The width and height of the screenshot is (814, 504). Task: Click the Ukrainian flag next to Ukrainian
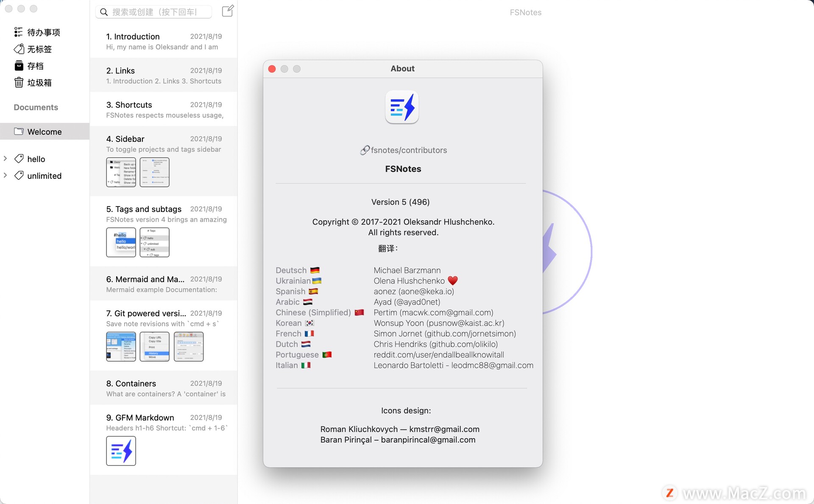click(x=317, y=281)
